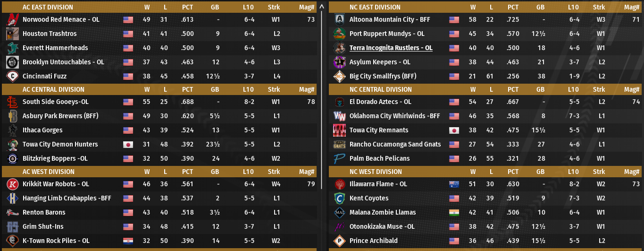644x251 pixels.
Task: Click Australia flag next to Illawarra Flame
Action: [454, 184]
